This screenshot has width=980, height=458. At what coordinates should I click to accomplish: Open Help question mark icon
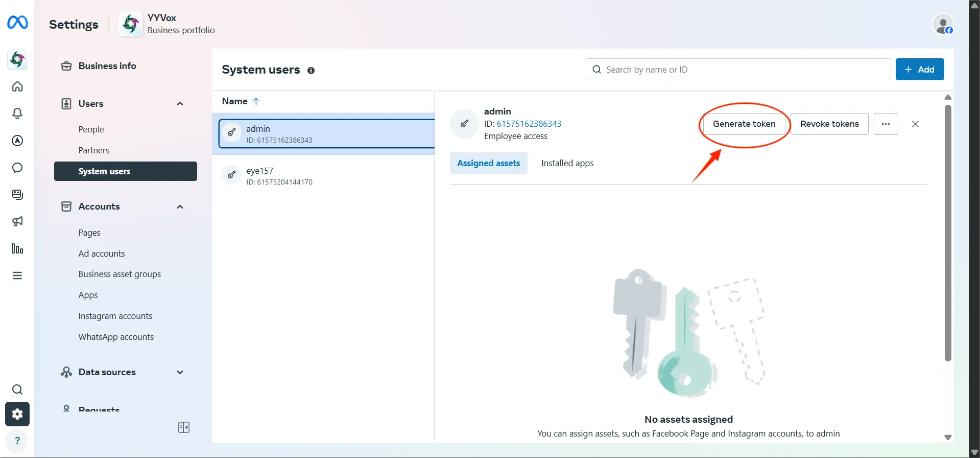(x=17, y=441)
